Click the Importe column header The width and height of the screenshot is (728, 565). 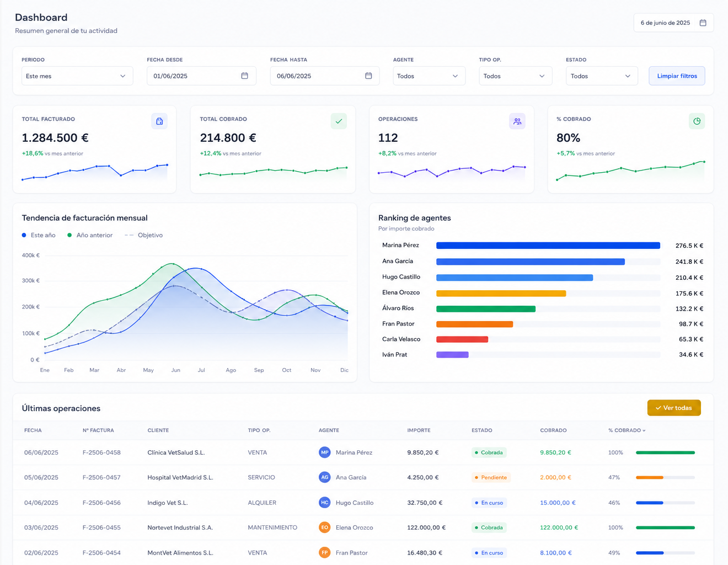pos(419,430)
